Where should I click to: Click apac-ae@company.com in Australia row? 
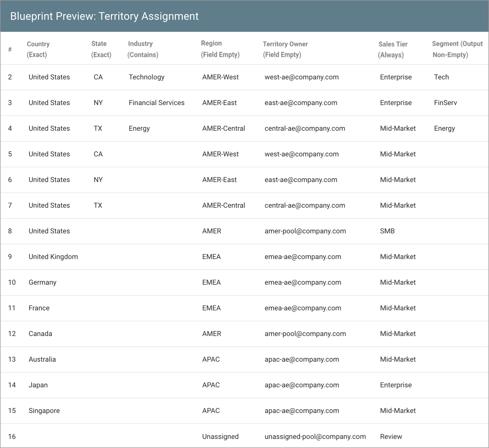click(302, 359)
